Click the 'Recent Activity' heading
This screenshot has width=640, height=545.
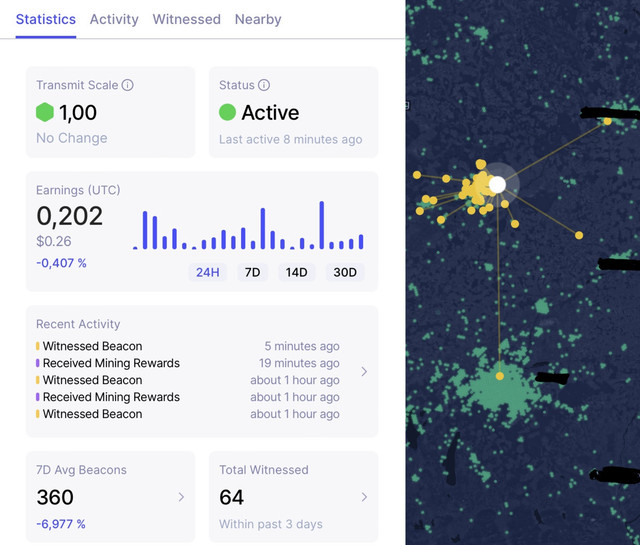coord(78,324)
